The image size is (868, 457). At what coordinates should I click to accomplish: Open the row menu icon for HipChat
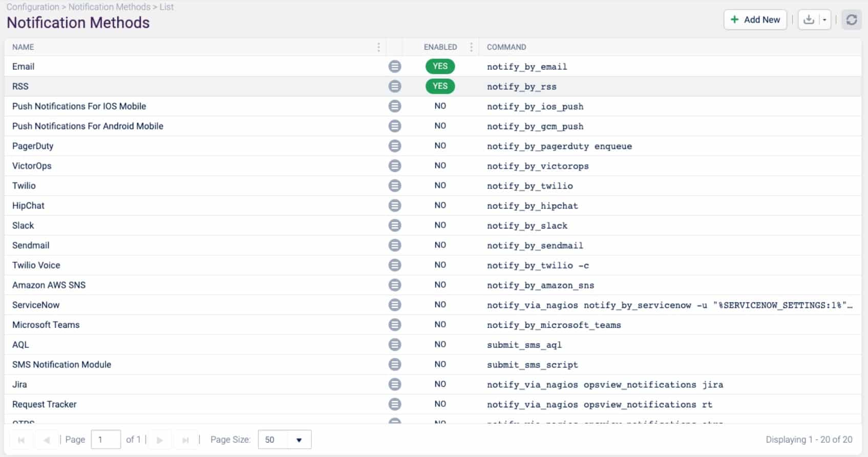click(394, 205)
